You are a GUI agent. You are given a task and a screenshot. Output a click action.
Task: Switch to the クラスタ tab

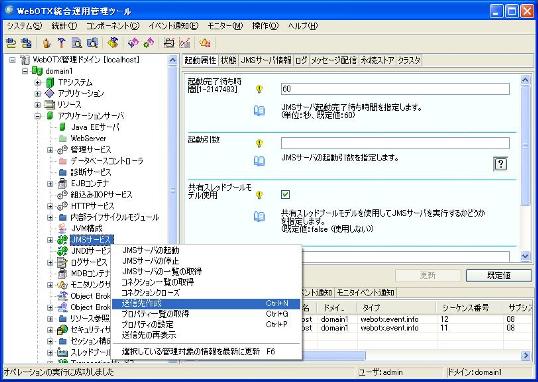(x=409, y=60)
